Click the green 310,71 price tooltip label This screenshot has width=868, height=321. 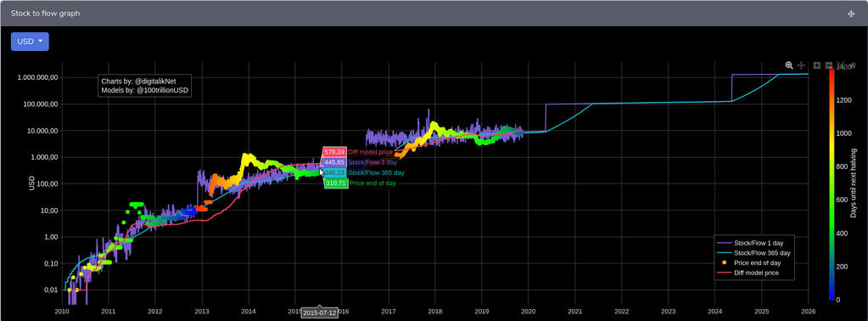[x=335, y=183]
